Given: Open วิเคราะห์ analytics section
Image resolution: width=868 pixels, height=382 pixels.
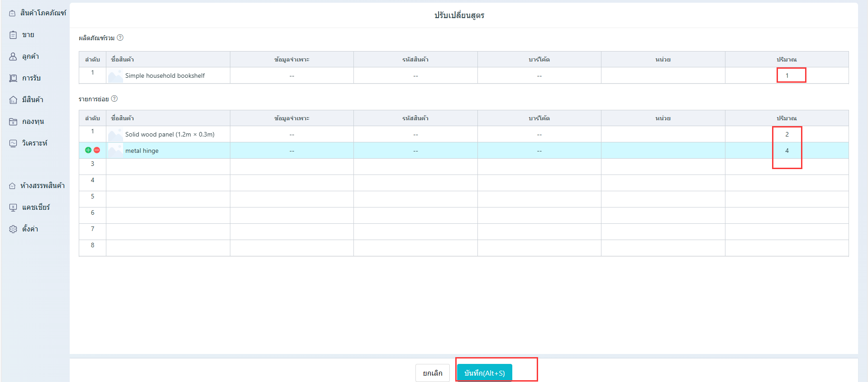Looking at the screenshot, I should coord(34,143).
